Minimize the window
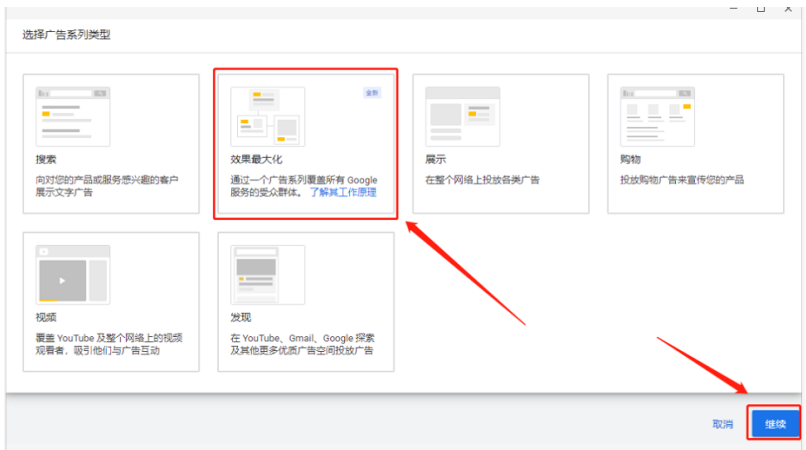 (734, 8)
